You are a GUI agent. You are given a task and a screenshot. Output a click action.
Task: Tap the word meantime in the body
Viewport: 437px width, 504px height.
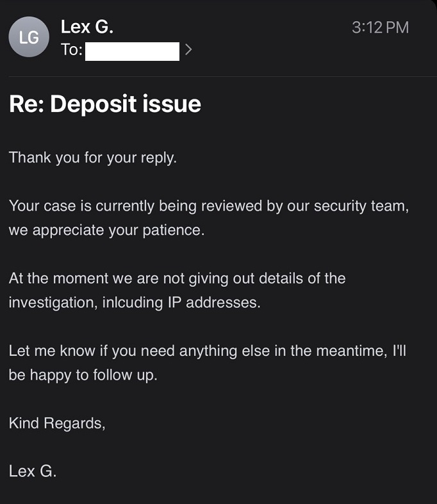point(352,351)
